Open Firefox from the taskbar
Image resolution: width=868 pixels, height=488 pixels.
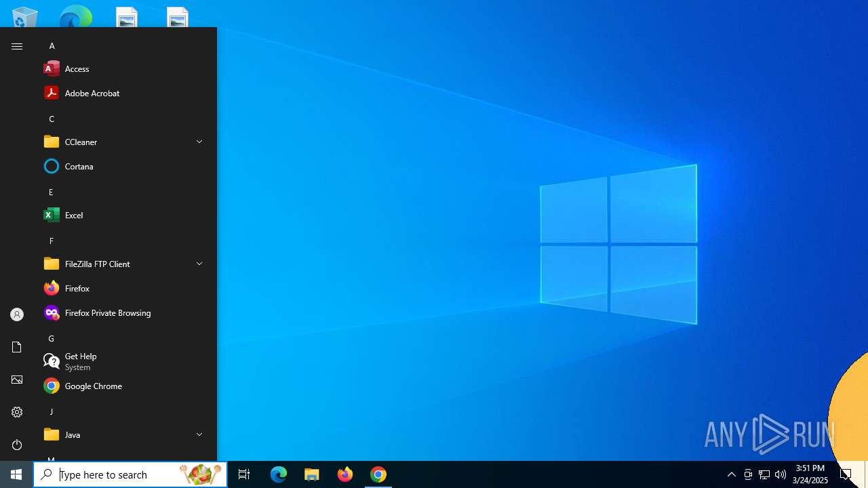point(345,474)
